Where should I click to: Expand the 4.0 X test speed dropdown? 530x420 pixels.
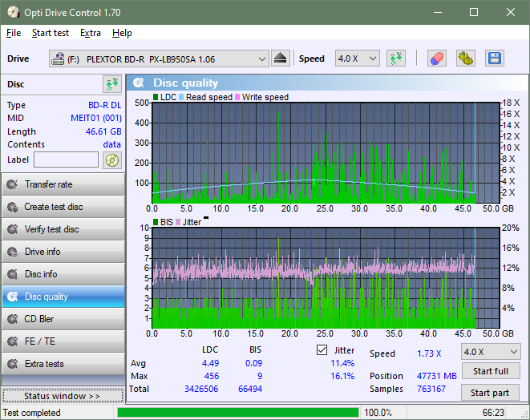(488, 352)
